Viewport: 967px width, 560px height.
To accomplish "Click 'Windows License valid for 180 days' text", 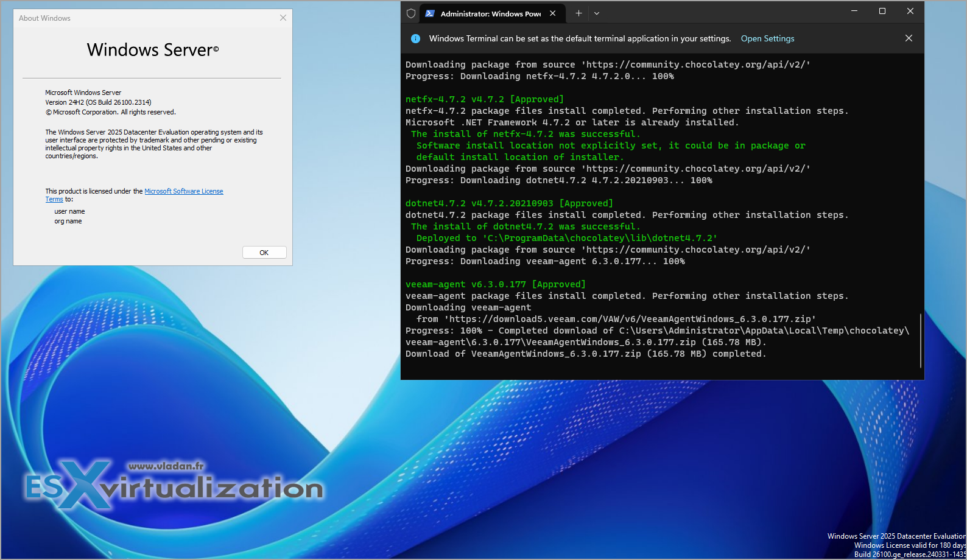I will (x=910, y=545).
